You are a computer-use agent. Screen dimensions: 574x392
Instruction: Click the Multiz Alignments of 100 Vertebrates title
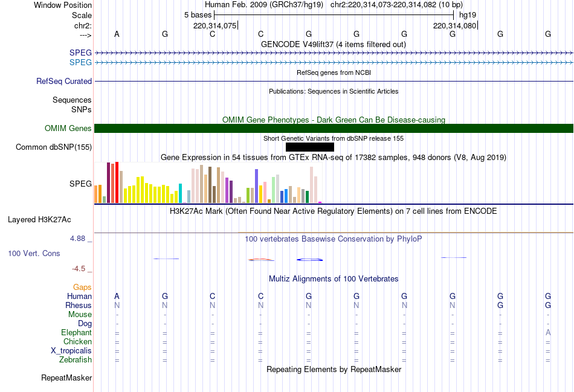334,279
